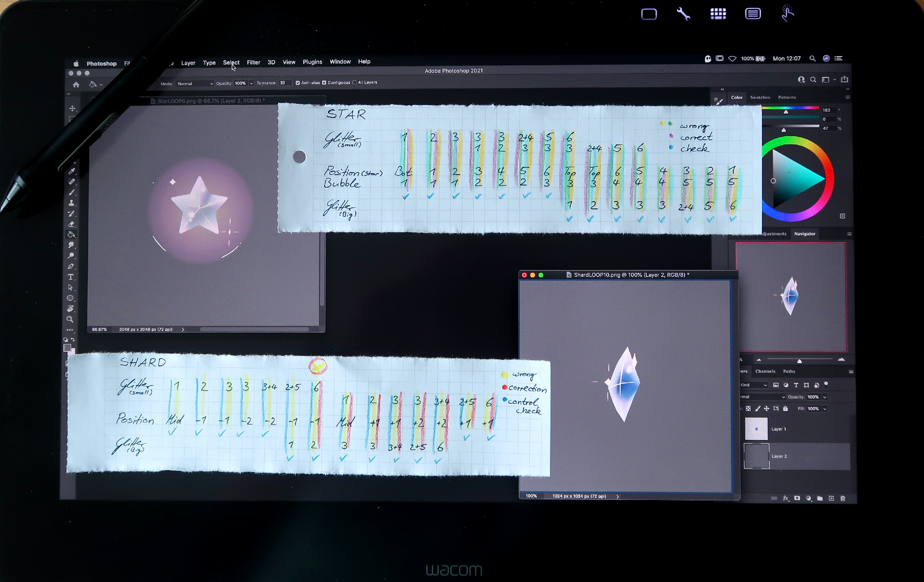
Task: Click the Delete layer trash icon
Action: click(x=843, y=499)
